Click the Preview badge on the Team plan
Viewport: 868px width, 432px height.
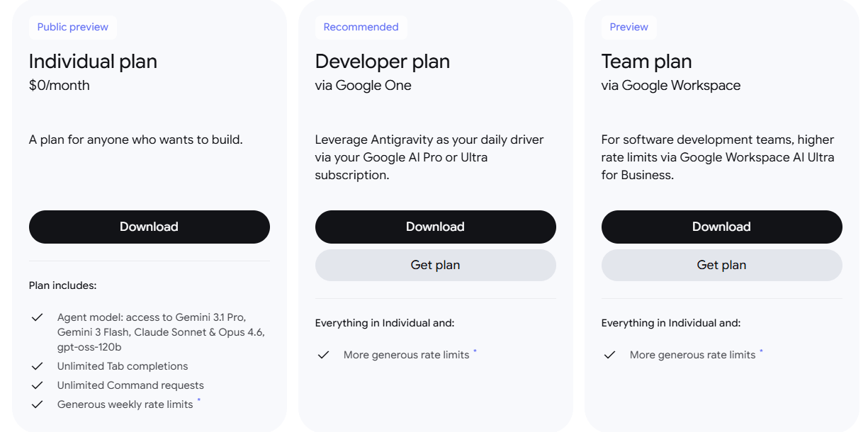(629, 27)
